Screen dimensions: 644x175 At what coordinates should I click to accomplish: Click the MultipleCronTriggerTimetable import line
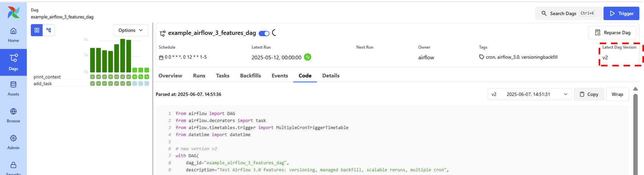tap(262, 128)
